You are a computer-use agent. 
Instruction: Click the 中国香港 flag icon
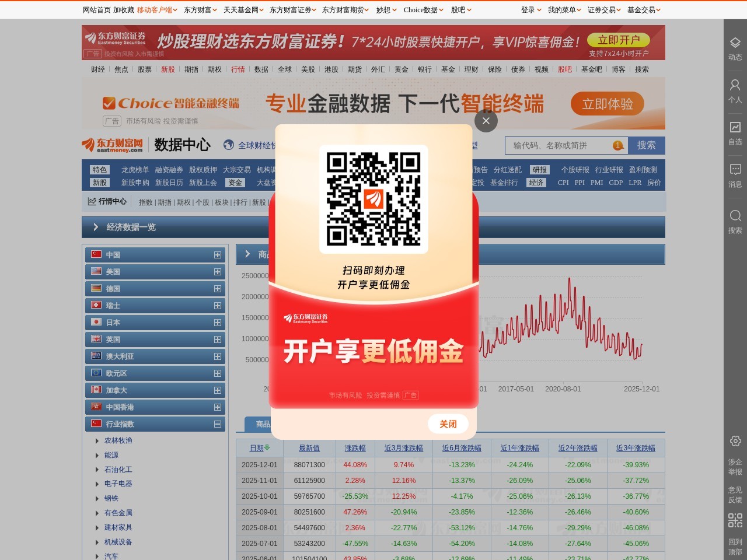(96, 407)
